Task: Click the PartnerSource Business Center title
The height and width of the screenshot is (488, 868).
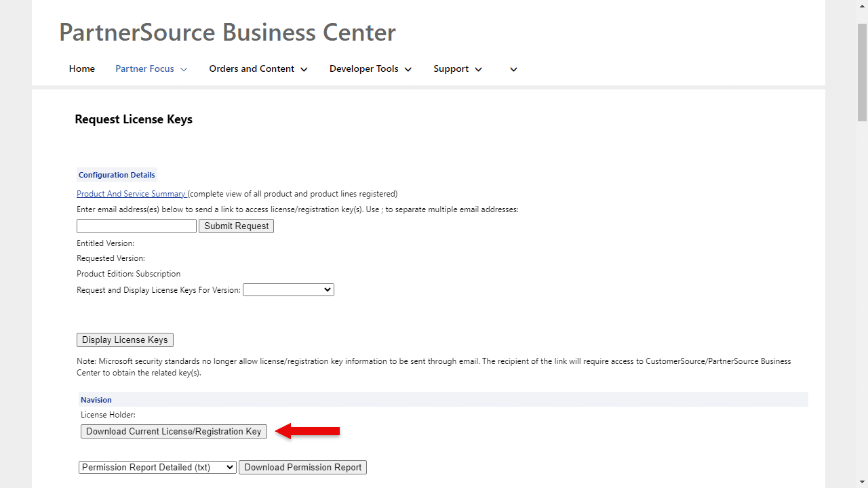Action: [x=227, y=32]
